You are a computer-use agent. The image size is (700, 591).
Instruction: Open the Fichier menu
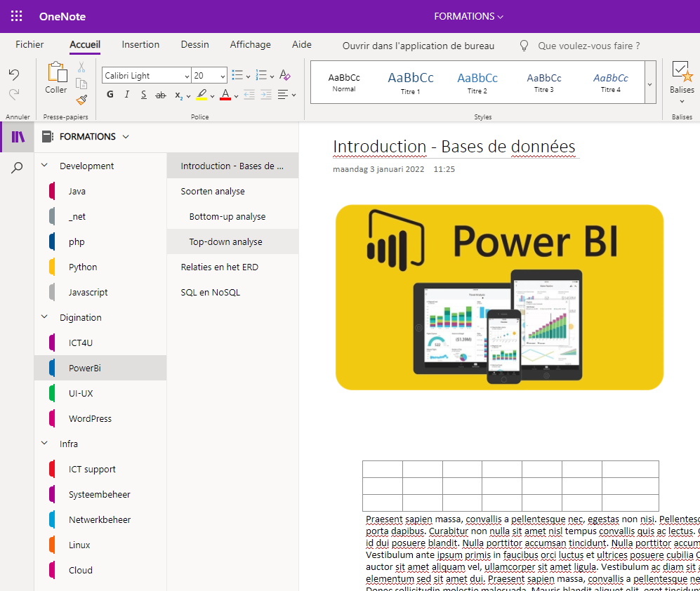[x=29, y=45]
